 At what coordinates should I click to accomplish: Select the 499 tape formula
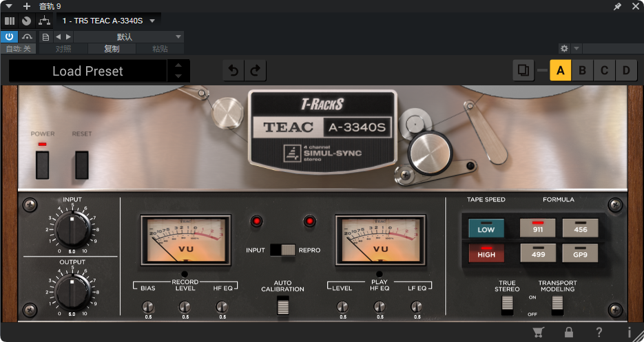click(538, 253)
